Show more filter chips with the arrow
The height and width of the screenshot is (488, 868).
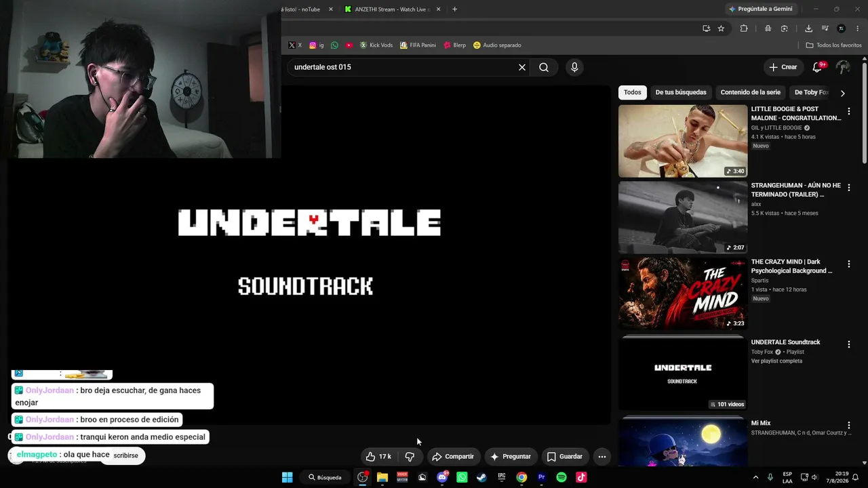[x=842, y=93]
